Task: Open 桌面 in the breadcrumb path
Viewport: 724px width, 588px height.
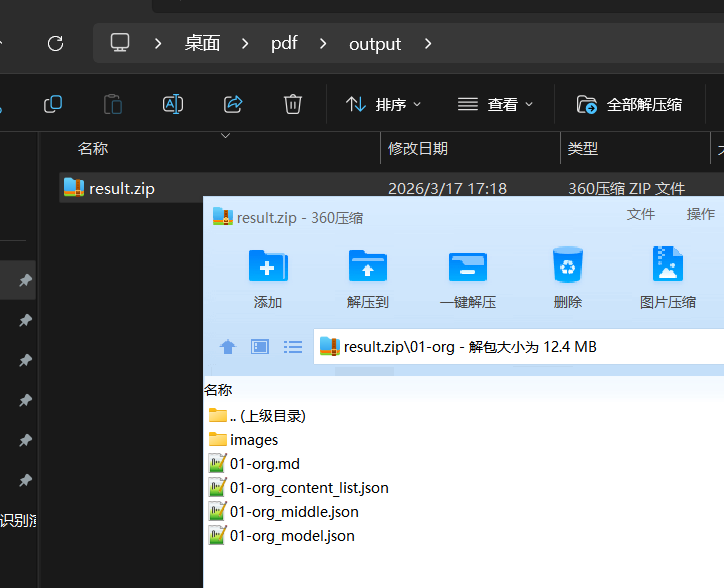Action: pyautogui.click(x=202, y=43)
